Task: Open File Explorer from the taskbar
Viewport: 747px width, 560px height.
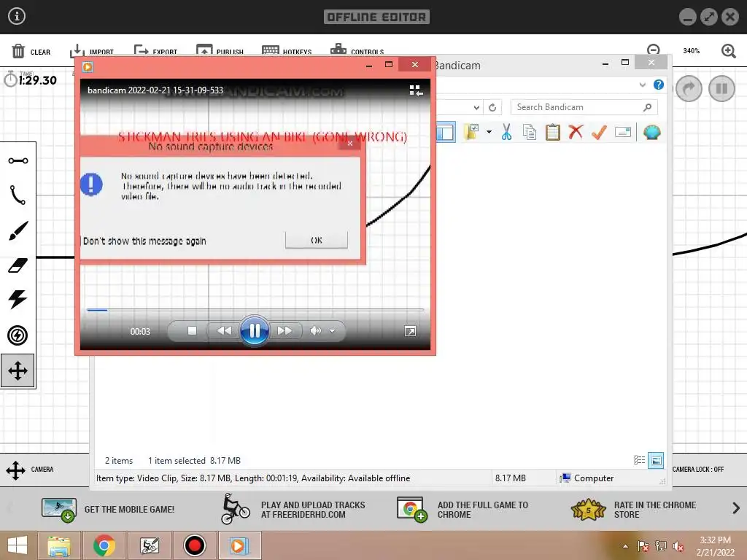Action: coord(59,545)
